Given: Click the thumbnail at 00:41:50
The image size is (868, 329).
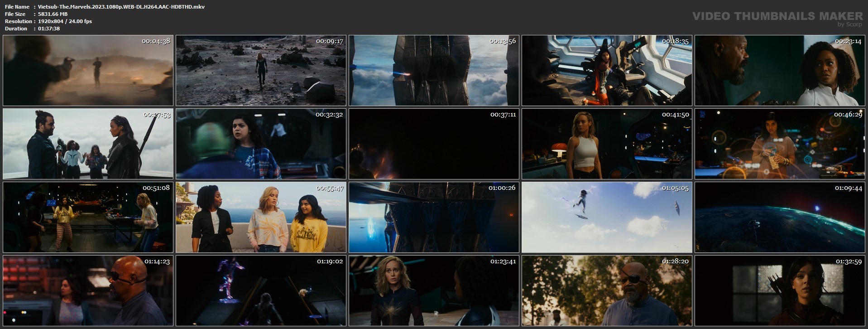Looking at the screenshot, I should (x=607, y=144).
